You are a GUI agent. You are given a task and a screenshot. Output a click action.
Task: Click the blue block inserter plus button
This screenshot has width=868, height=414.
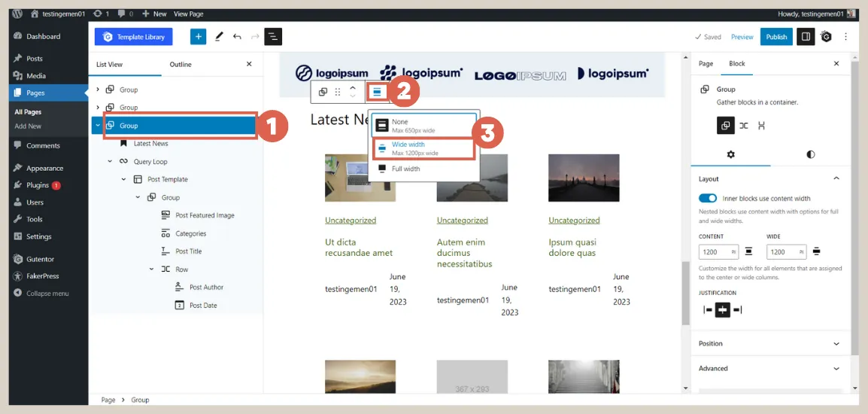198,37
